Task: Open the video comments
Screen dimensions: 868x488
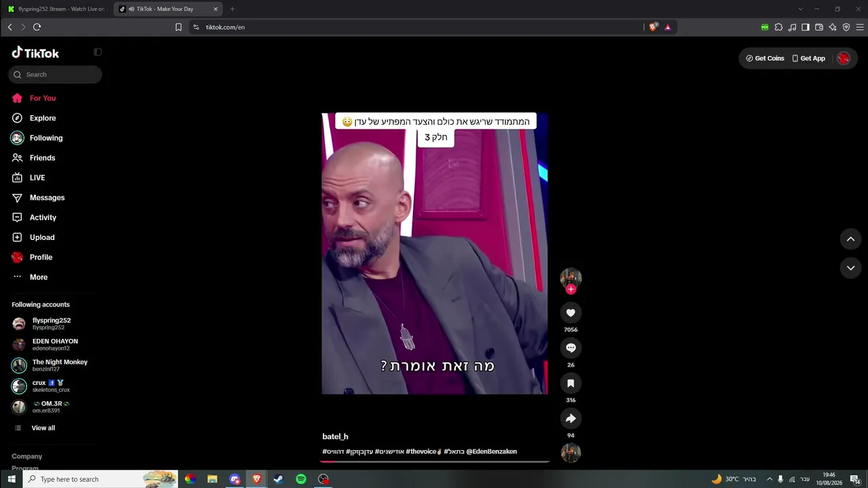Action: (x=571, y=348)
